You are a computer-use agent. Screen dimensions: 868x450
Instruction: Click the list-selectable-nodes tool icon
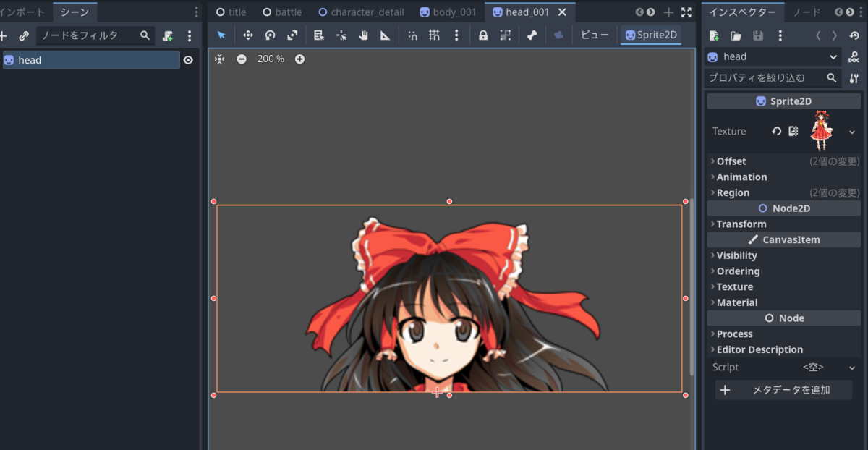tap(319, 35)
